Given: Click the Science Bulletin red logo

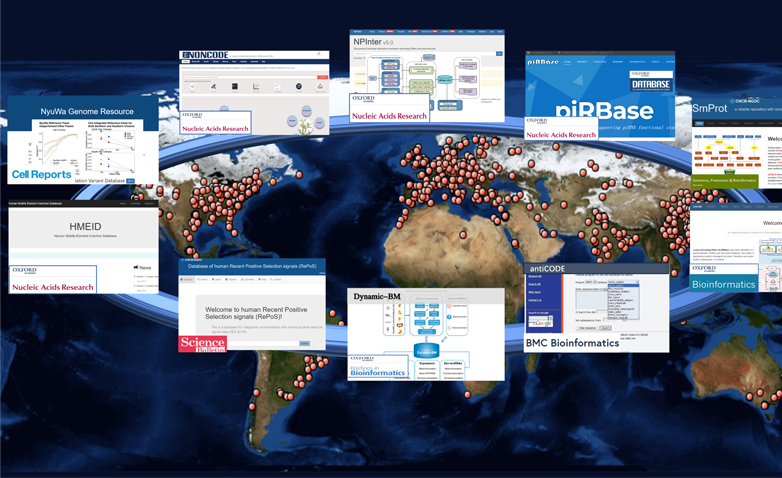Looking at the screenshot, I should (202, 343).
